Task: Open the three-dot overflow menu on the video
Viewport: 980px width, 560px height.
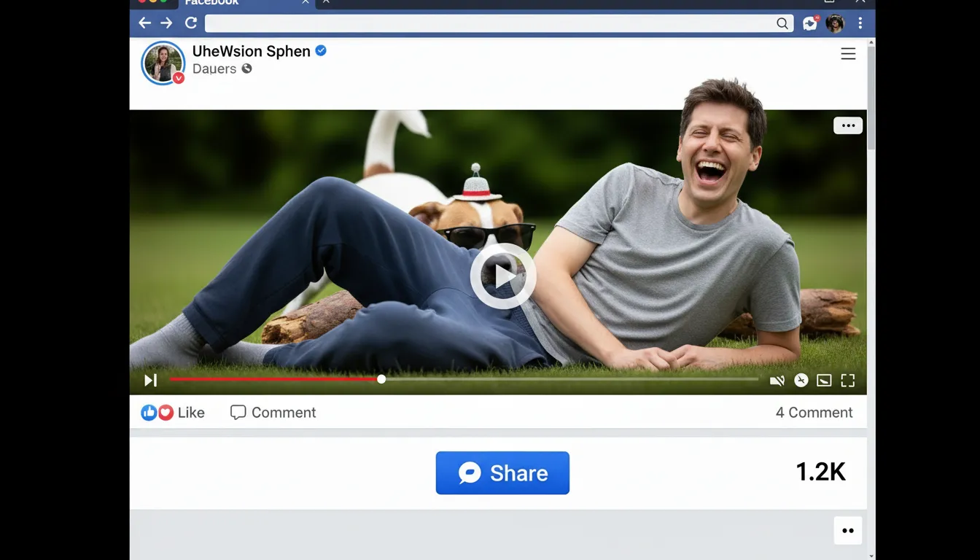Action: pyautogui.click(x=847, y=125)
